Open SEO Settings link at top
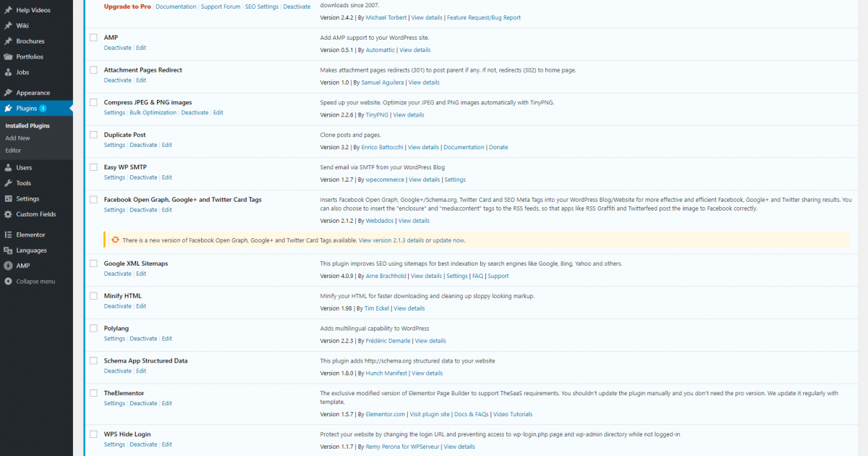This screenshot has height=456, width=868. click(262, 7)
